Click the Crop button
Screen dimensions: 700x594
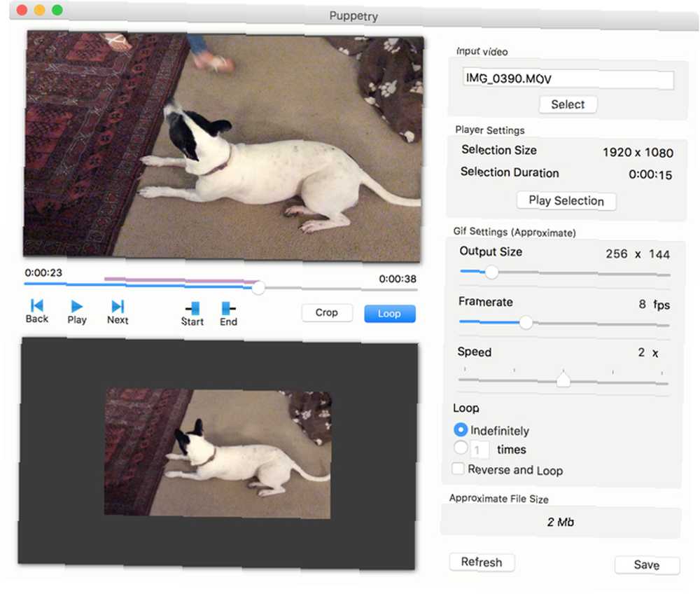[327, 312]
